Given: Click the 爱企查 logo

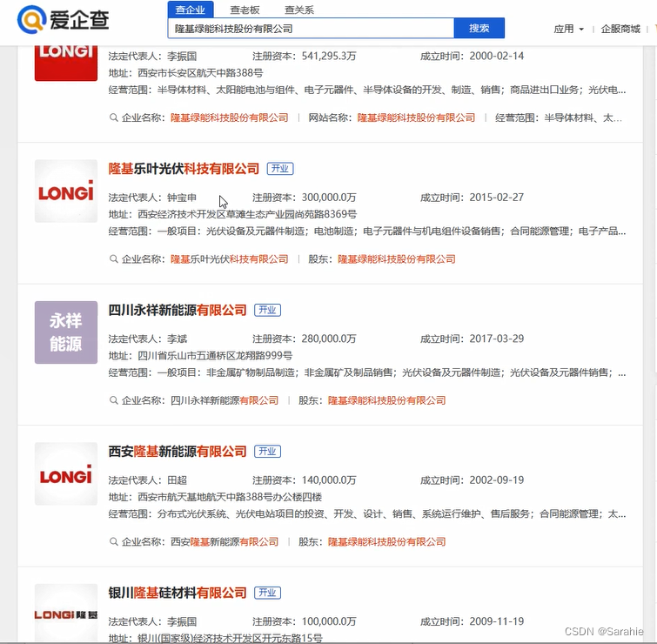Looking at the screenshot, I should point(63,20).
